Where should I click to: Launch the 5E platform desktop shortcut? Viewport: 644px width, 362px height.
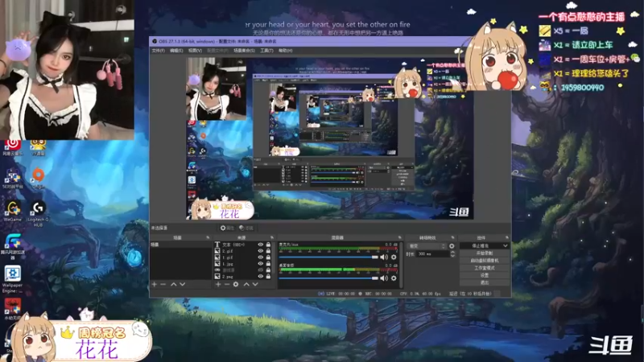tap(12, 179)
